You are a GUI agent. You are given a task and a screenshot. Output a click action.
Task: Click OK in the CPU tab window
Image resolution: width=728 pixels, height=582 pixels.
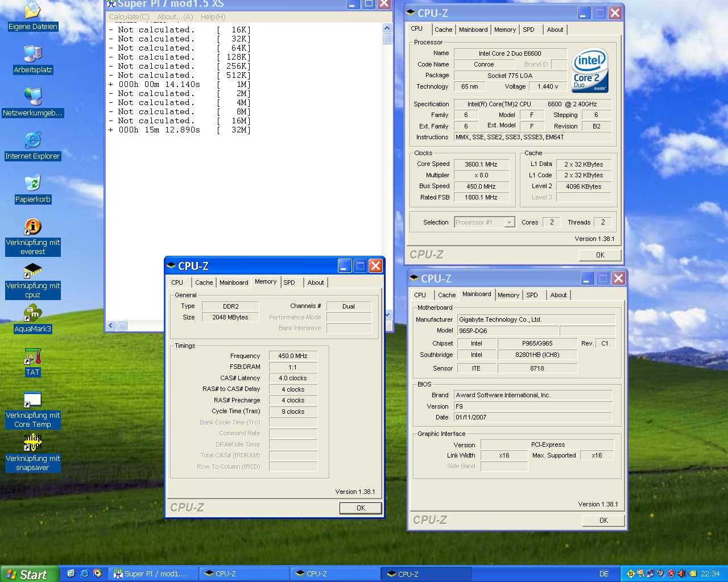pos(600,255)
